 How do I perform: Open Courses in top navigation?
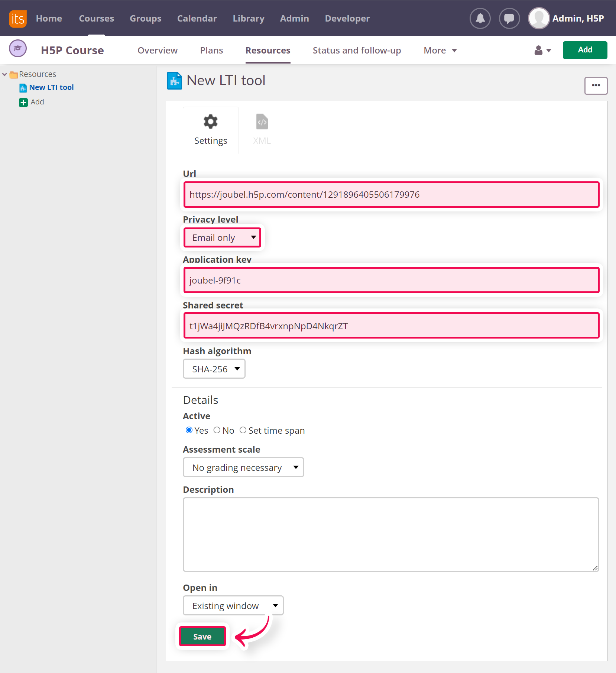97,19
